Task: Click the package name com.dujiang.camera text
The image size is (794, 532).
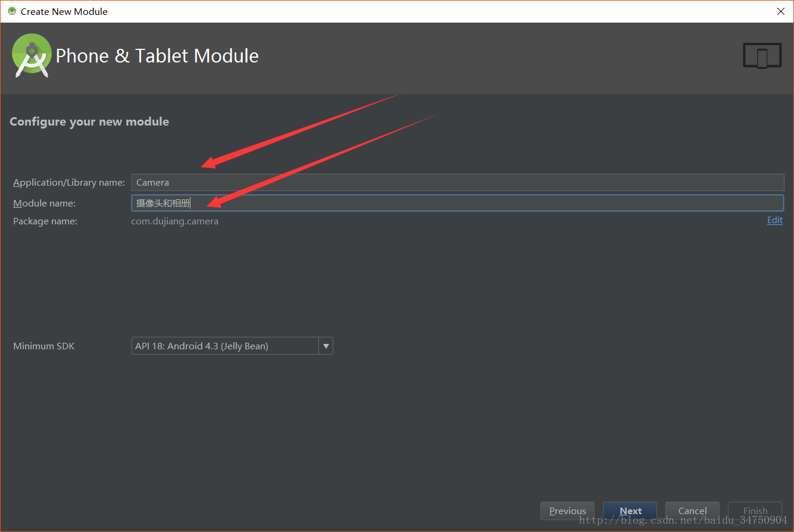Action: pyautogui.click(x=175, y=221)
